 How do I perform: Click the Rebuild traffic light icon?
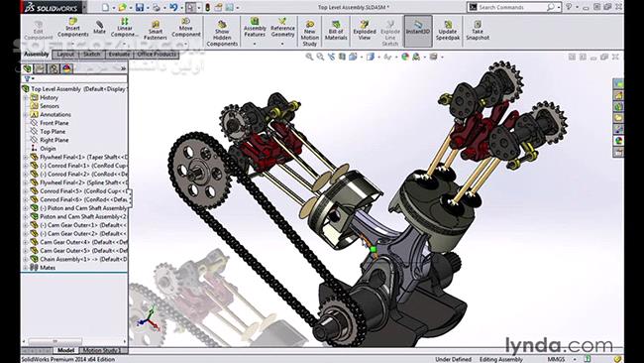point(207,7)
